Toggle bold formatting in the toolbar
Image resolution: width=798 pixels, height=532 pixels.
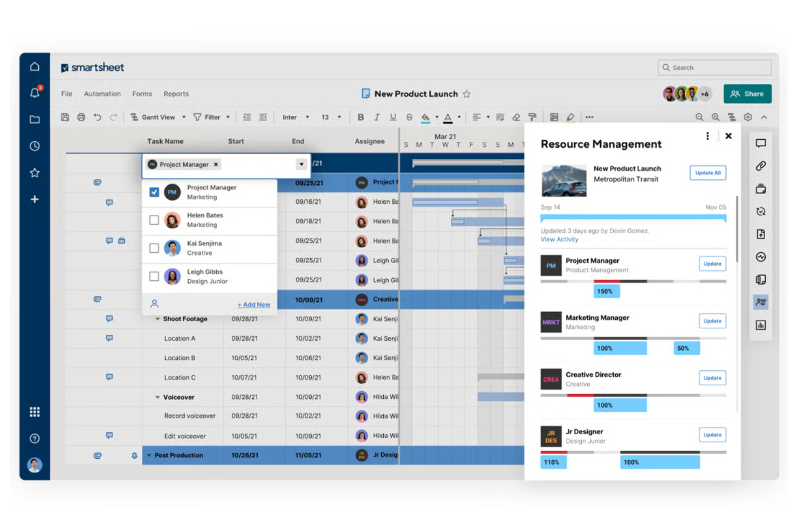[361, 117]
